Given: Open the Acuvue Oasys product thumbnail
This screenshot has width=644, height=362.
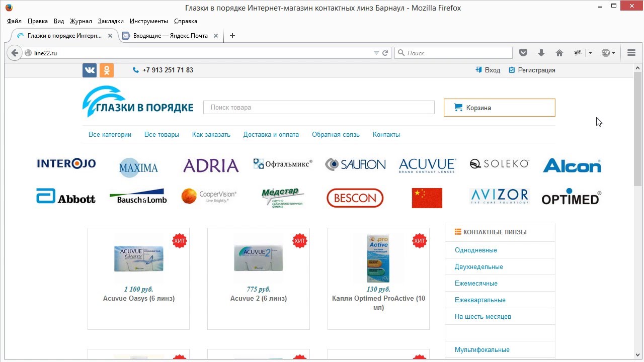Looking at the screenshot, I should (138, 258).
